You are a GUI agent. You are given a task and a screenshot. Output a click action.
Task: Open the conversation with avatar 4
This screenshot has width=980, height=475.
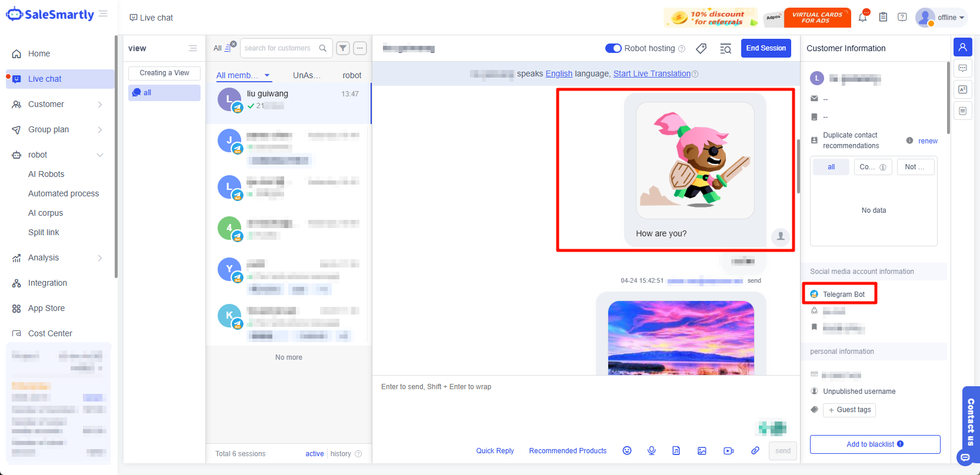(x=288, y=229)
